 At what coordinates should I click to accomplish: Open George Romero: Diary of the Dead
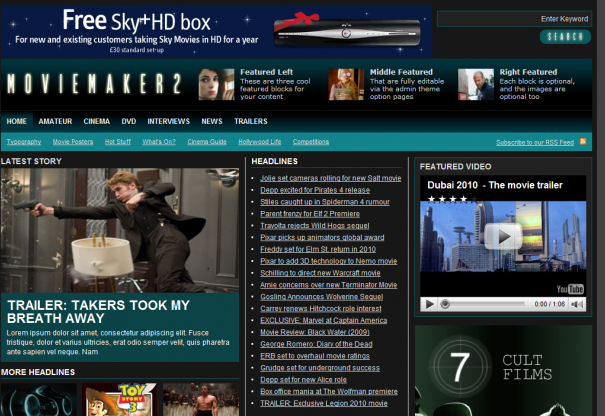click(316, 344)
